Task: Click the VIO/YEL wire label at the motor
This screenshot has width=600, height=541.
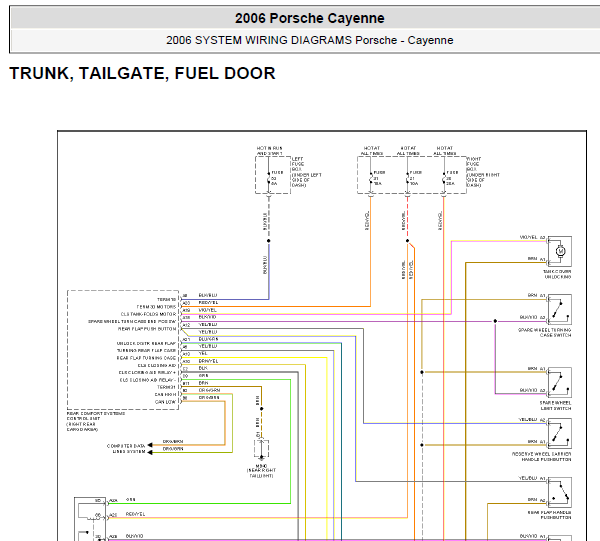Action: pos(528,238)
